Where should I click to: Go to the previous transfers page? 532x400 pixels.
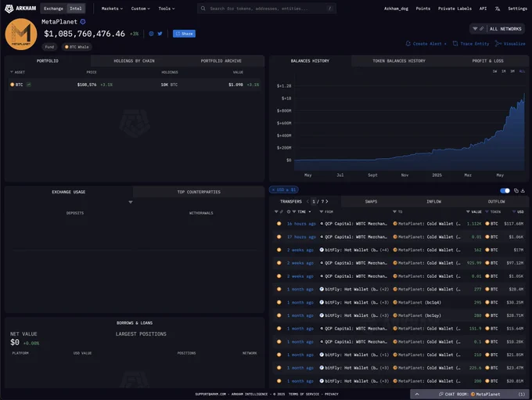(307, 201)
